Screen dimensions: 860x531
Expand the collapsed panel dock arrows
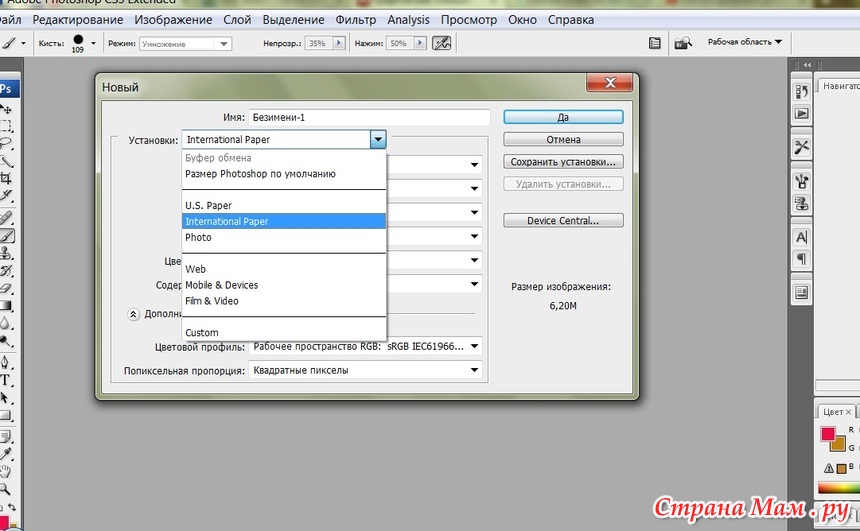807,65
